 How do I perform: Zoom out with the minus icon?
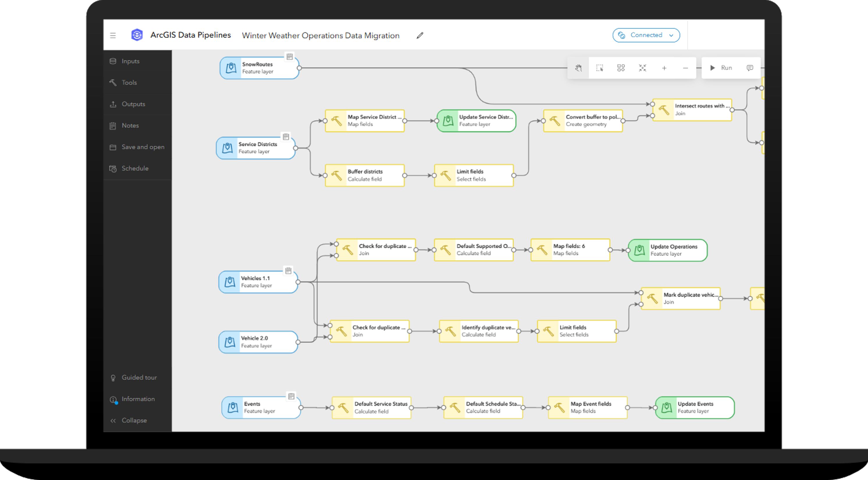(685, 68)
